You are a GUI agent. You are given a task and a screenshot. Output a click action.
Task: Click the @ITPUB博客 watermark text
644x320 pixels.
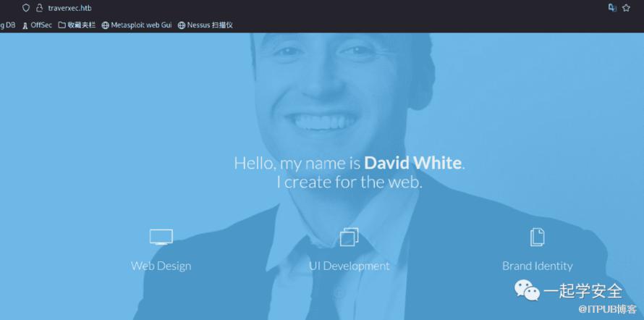[607, 309]
